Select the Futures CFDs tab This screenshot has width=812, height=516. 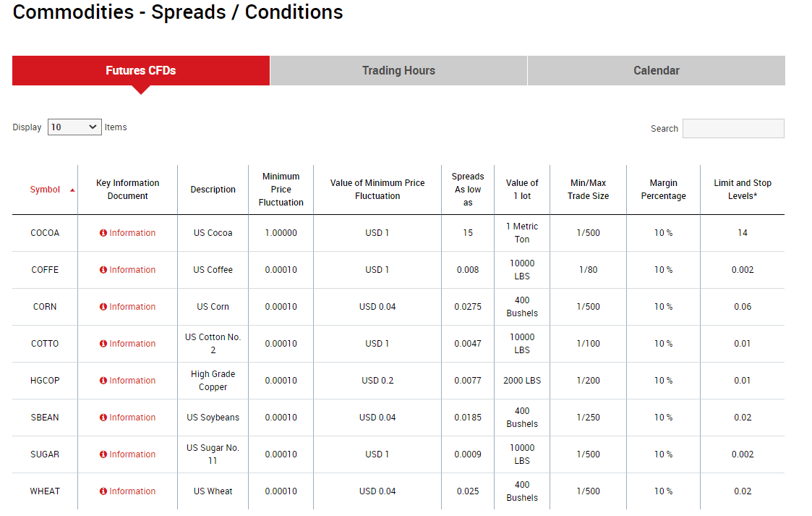141,70
